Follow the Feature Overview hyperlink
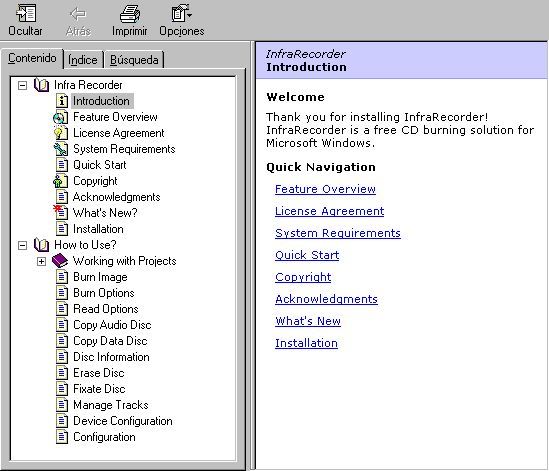Viewport: 549px width, 471px height. (325, 189)
